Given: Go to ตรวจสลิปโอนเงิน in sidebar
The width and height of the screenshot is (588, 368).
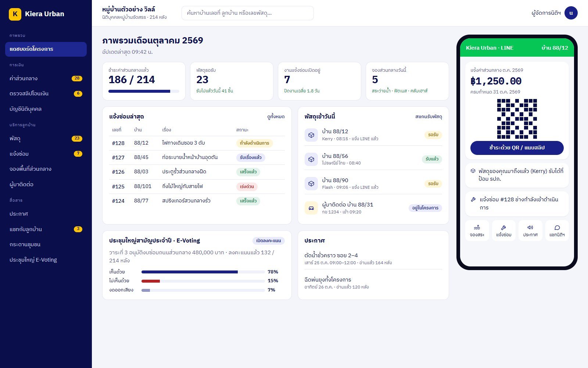Looking at the screenshot, I should tap(46, 93).
